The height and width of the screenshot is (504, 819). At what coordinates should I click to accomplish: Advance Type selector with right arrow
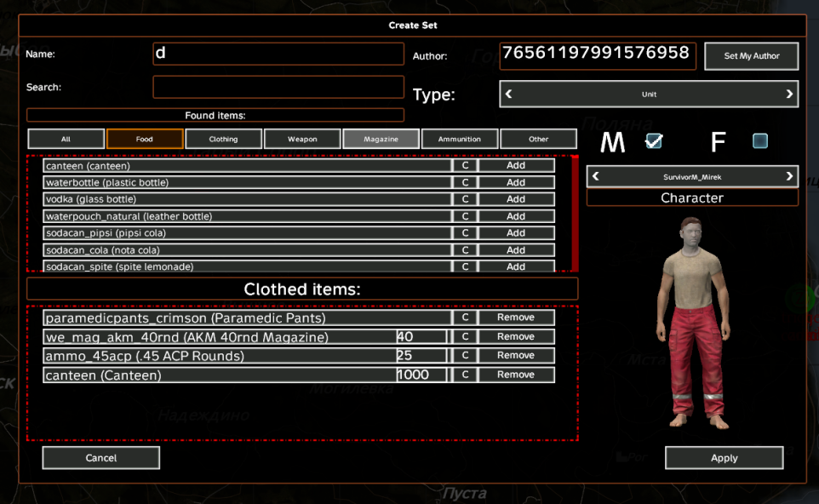pos(789,94)
